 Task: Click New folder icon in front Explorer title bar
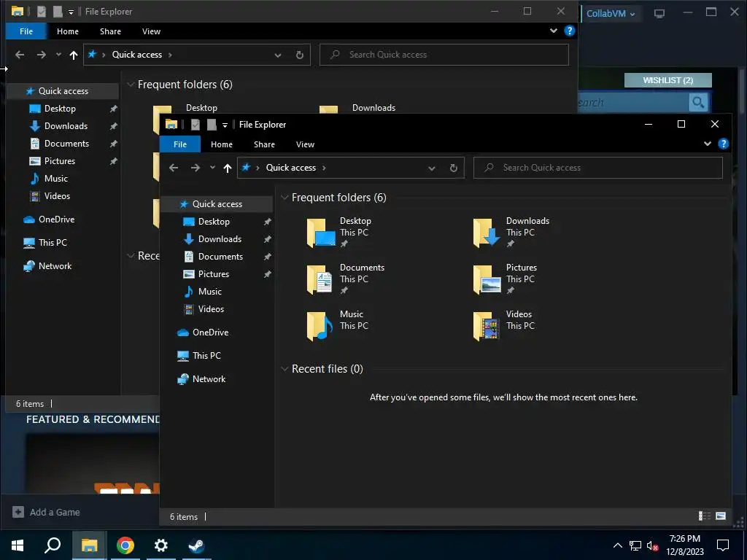pyautogui.click(x=212, y=125)
